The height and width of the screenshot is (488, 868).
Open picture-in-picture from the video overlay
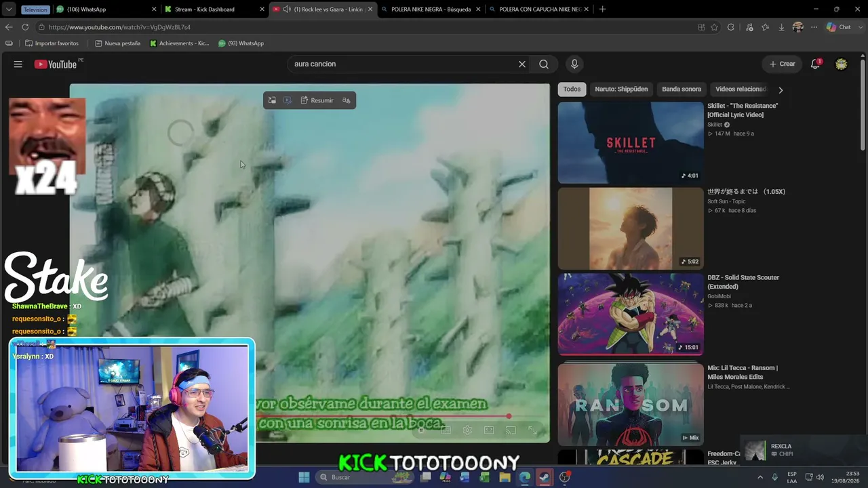(x=272, y=100)
